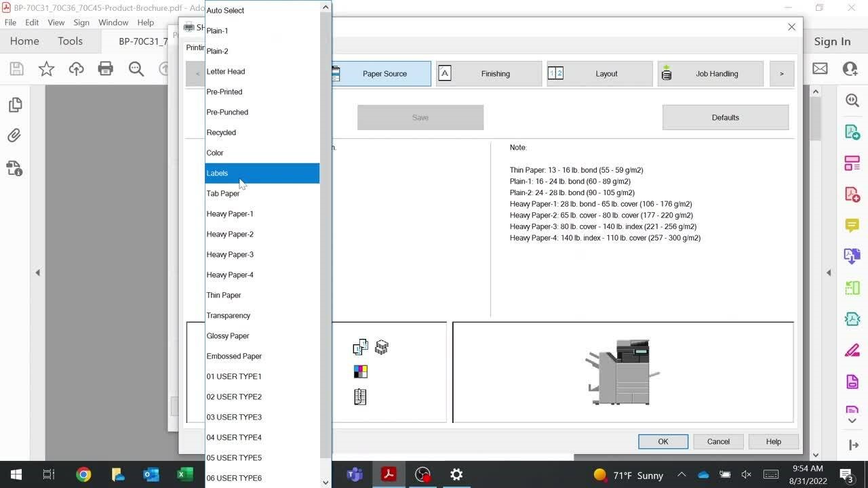868x488 pixels.
Task: Choose Auto Select at top of list
Action: coord(262,10)
